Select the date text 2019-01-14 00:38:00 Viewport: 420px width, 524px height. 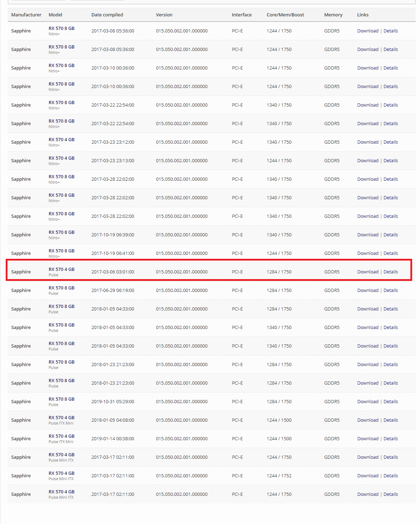pyautogui.click(x=113, y=438)
